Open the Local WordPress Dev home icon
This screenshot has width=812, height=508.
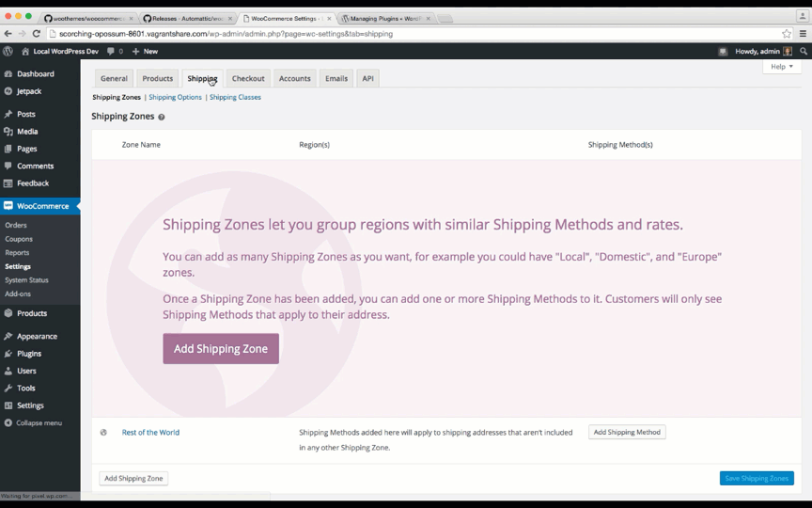click(24, 52)
